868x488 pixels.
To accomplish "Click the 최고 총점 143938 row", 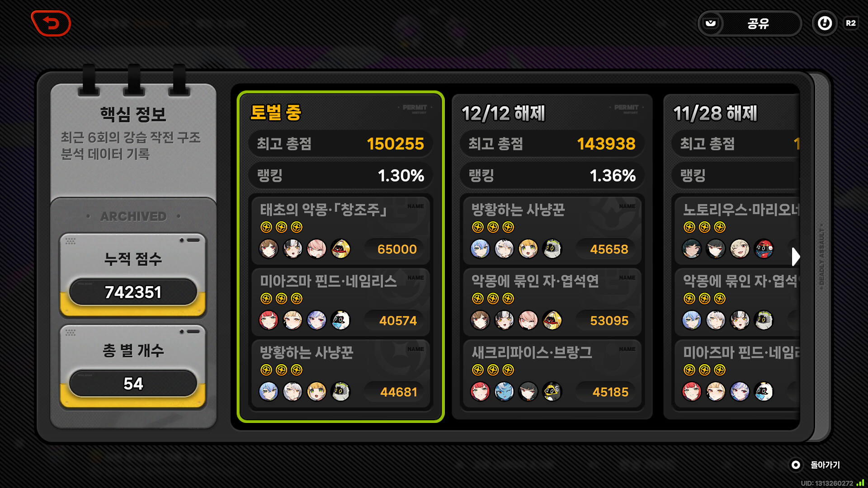I will point(552,144).
